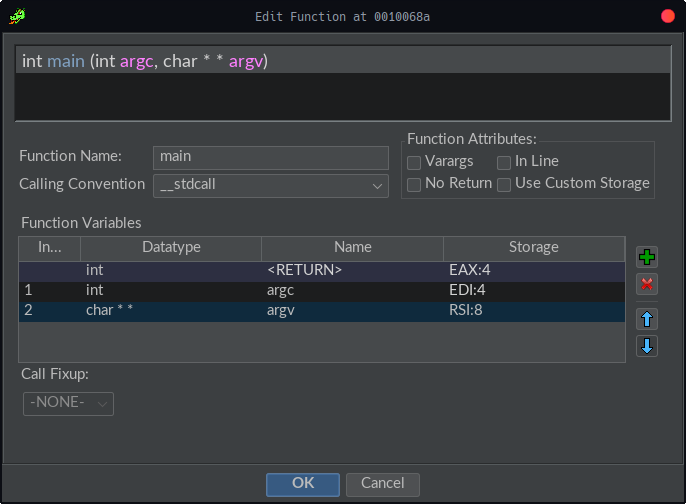686x504 pixels.
Task: Click the int datatype cell of argc
Action: coord(171,291)
